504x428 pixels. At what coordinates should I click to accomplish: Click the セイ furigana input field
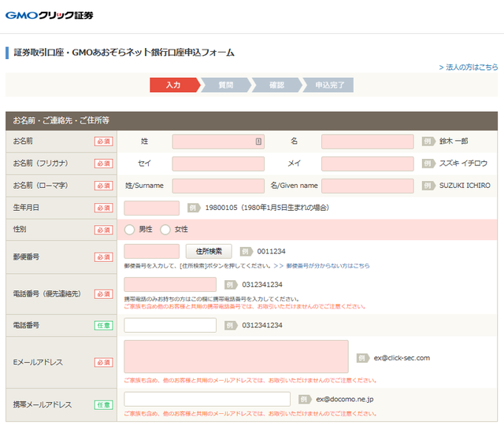tap(218, 164)
